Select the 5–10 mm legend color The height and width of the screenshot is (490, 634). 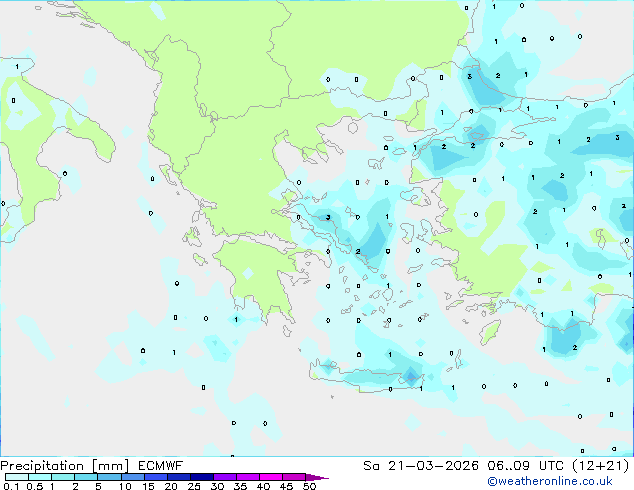click(109, 477)
